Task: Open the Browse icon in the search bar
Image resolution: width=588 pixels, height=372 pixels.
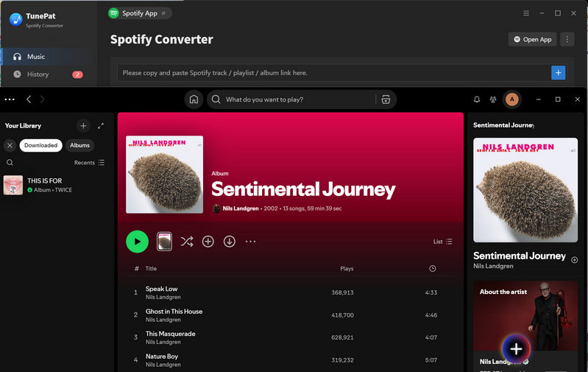Action: (386, 99)
